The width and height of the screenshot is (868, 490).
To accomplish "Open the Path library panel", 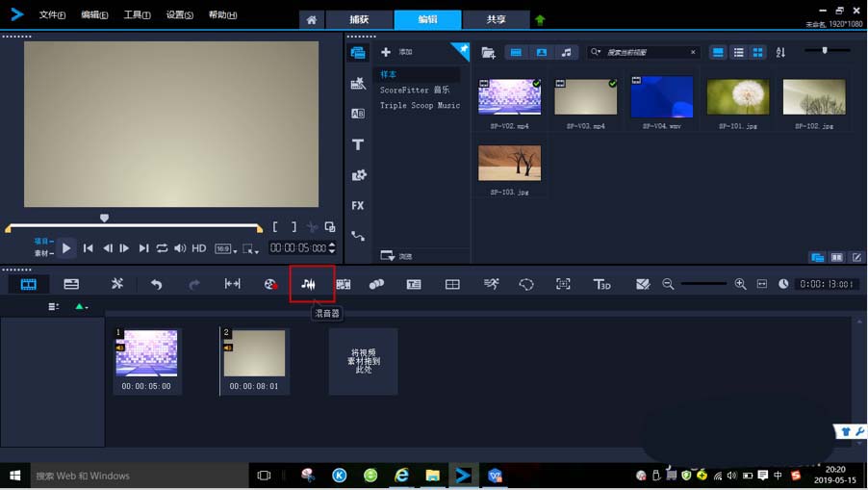I will pos(358,236).
